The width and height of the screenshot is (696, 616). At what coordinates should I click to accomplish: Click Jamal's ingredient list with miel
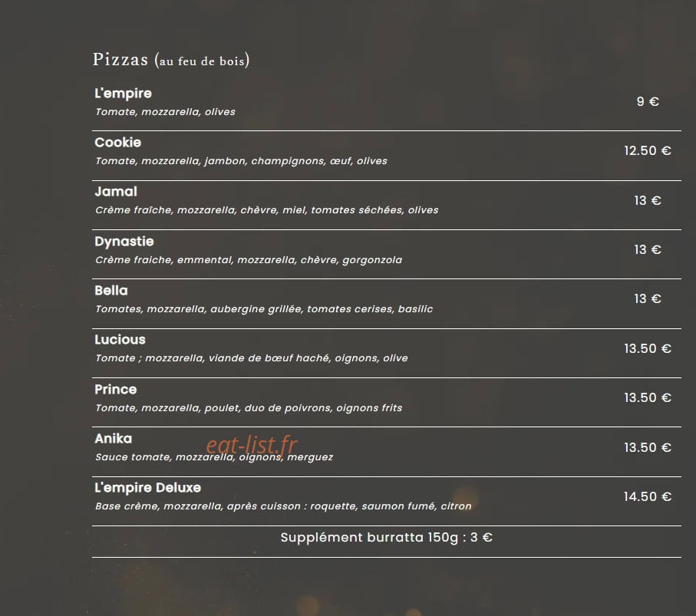267,210
